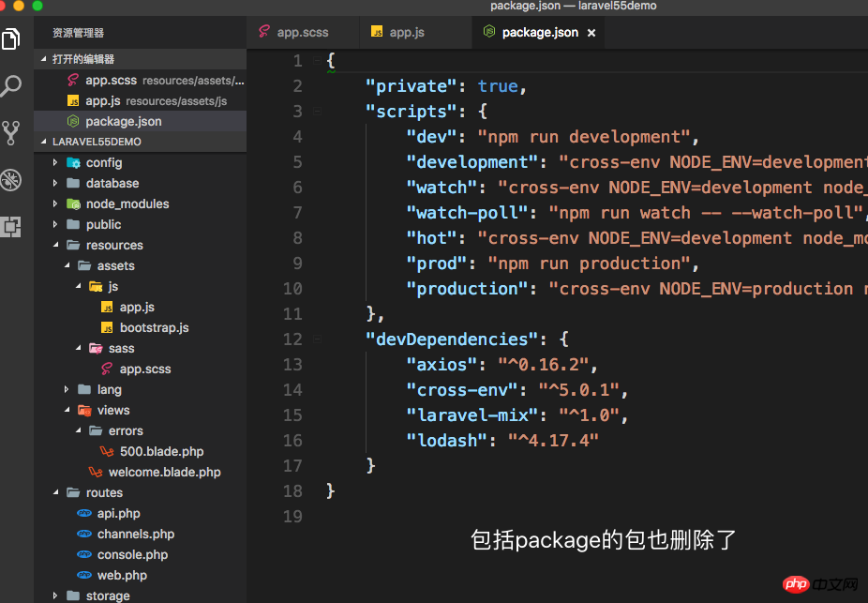Open web.php in routes folder
Viewport: 868px width, 603px height.
[x=140, y=575]
